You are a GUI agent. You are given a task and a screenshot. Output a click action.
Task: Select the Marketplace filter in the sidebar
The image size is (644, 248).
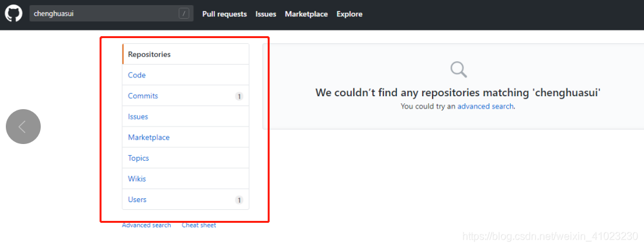pyautogui.click(x=186, y=138)
